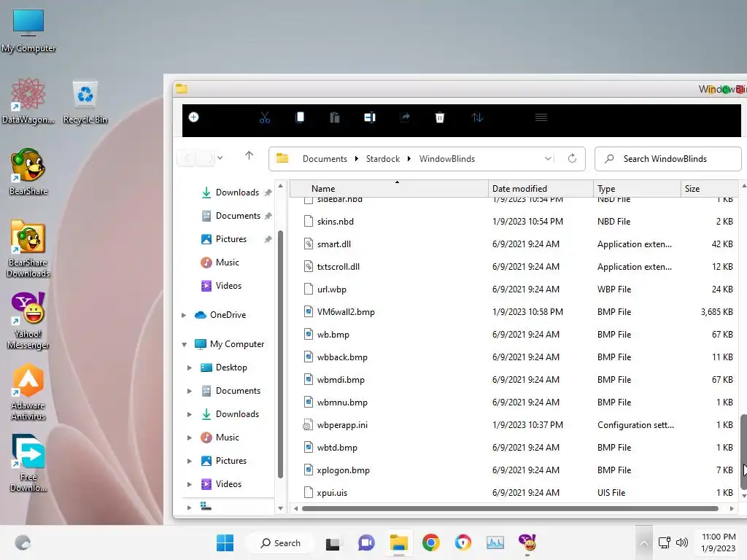Viewport: 747px width, 560px height.
Task: Open Yahoo Messenger taskbar icon
Action: coord(527,542)
